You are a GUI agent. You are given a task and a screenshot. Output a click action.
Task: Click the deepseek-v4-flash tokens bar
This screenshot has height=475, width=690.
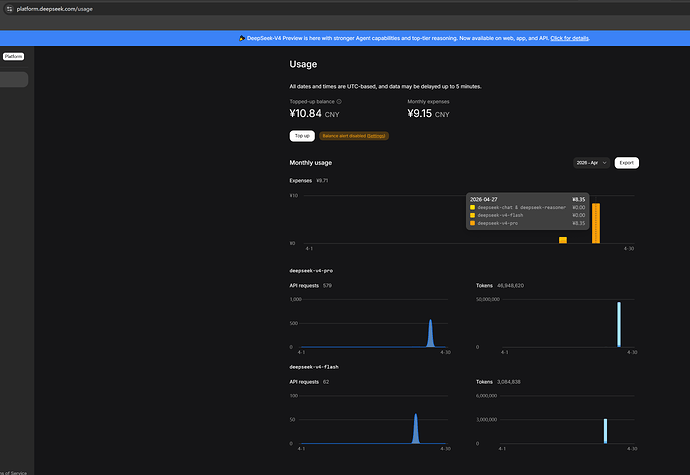click(605, 431)
